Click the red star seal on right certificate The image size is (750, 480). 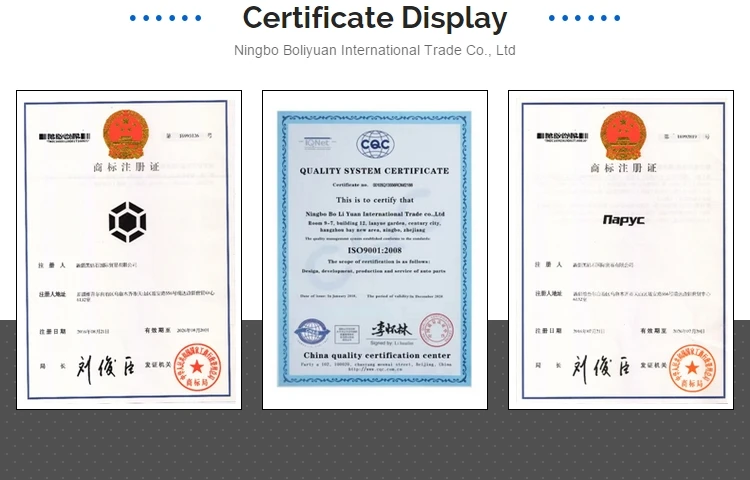click(692, 368)
